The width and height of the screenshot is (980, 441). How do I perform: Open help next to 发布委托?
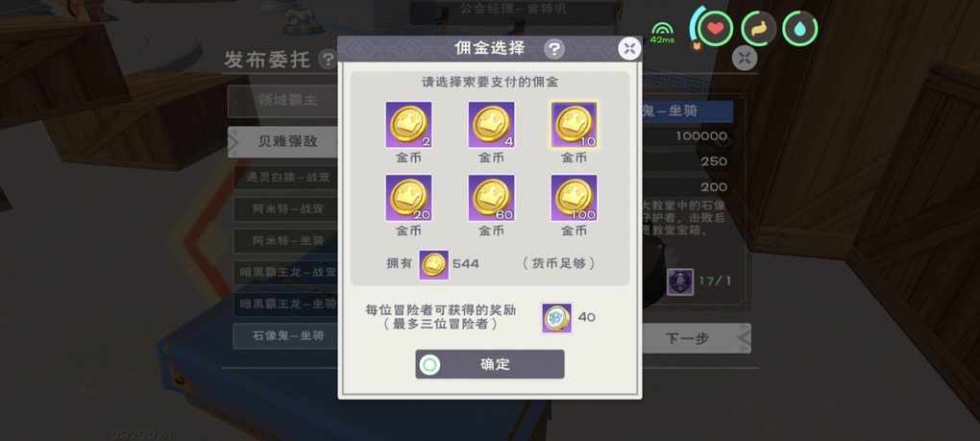(328, 60)
